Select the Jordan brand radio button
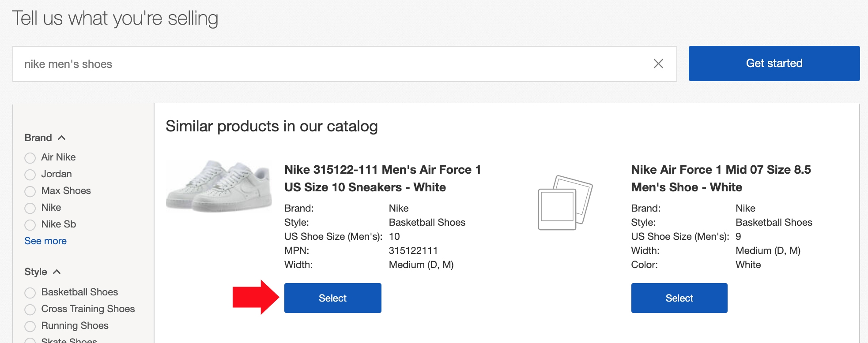 (30, 175)
